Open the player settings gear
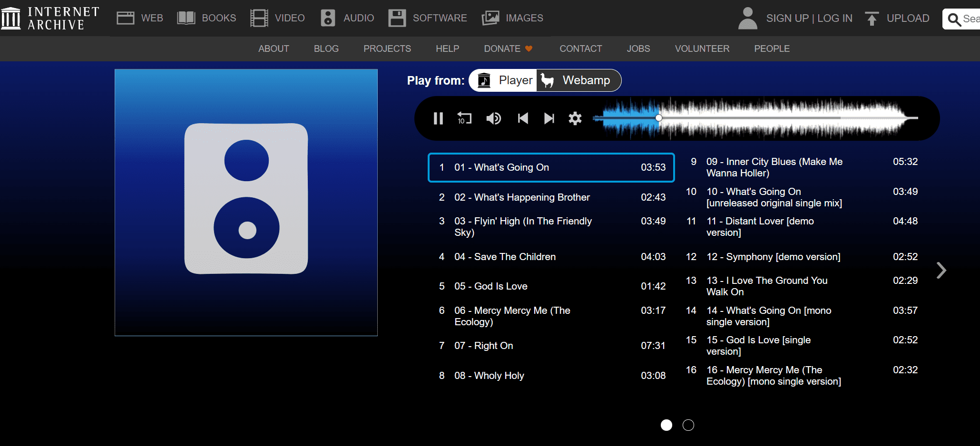This screenshot has height=446, width=980. pyautogui.click(x=575, y=118)
